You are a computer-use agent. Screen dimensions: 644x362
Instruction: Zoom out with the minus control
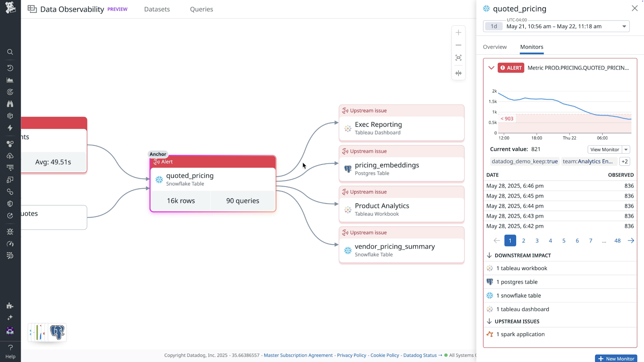(x=458, y=45)
